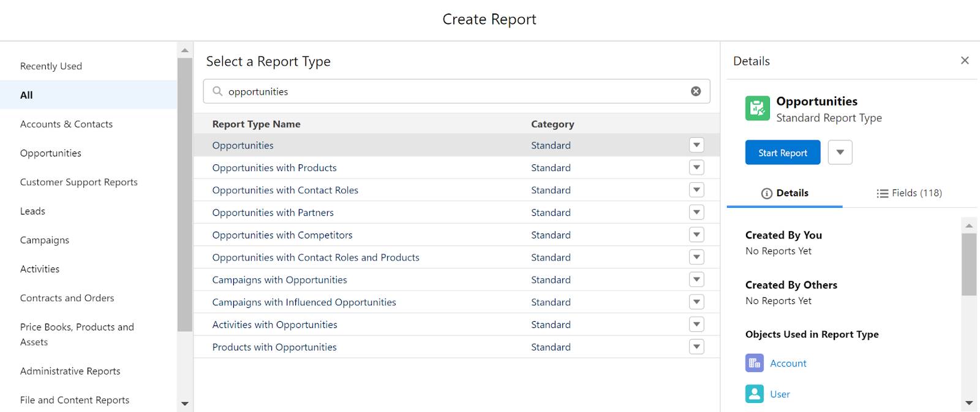Click the search magnifier icon

tap(217, 91)
